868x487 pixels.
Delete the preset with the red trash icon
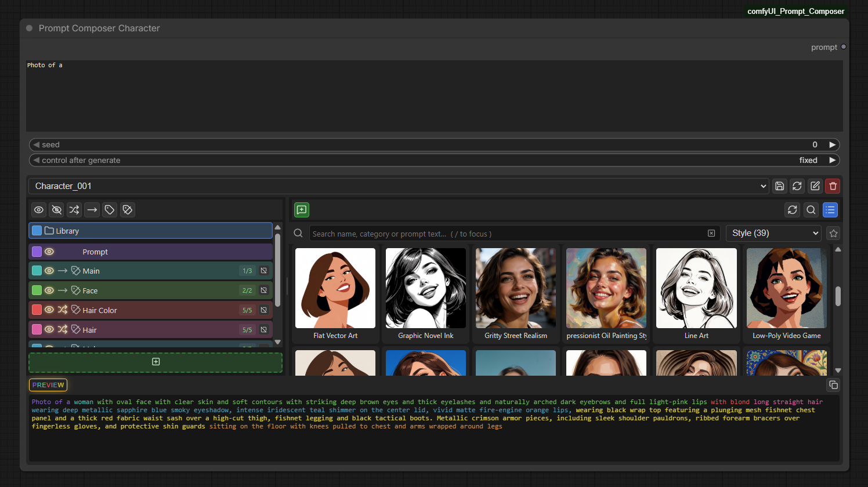click(833, 186)
